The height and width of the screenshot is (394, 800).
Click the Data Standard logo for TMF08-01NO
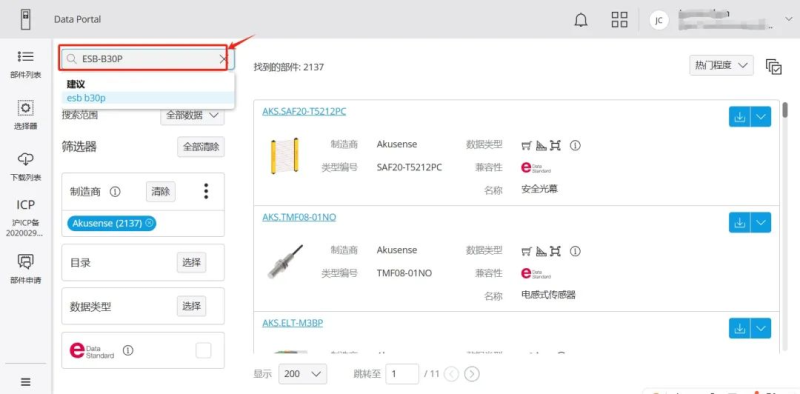tap(536, 273)
